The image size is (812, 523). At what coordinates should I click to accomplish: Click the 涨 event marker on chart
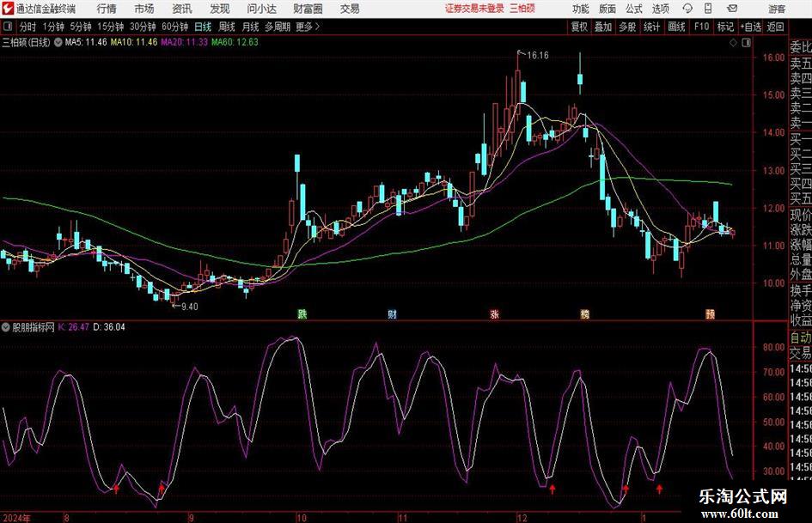[495, 313]
